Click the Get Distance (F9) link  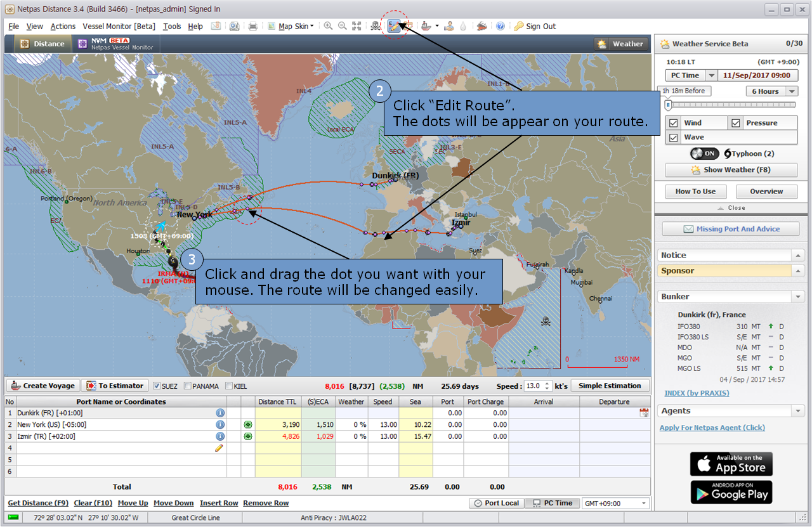[x=38, y=503]
